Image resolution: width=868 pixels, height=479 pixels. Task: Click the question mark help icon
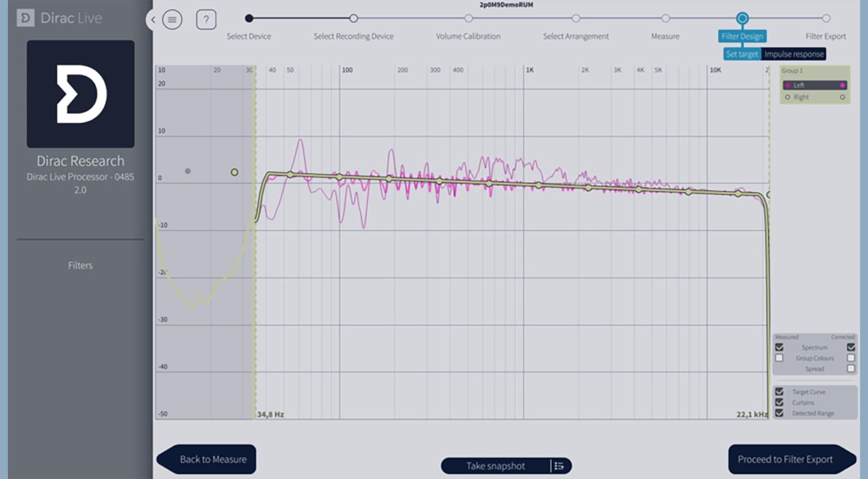point(206,20)
